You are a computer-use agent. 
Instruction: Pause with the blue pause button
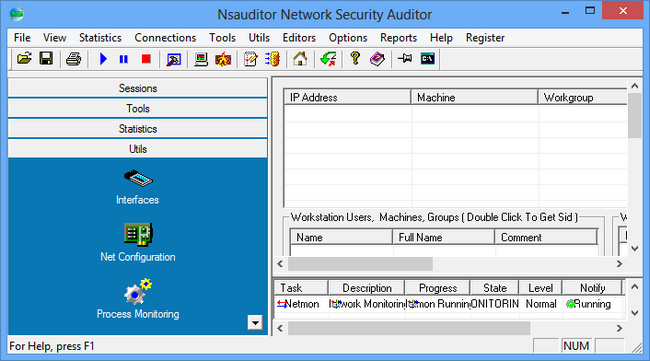click(x=124, y=59)
